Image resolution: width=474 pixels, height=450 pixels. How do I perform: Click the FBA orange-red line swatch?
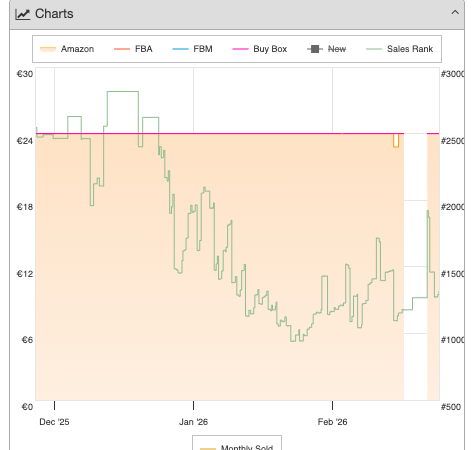(x=122, y=49)
